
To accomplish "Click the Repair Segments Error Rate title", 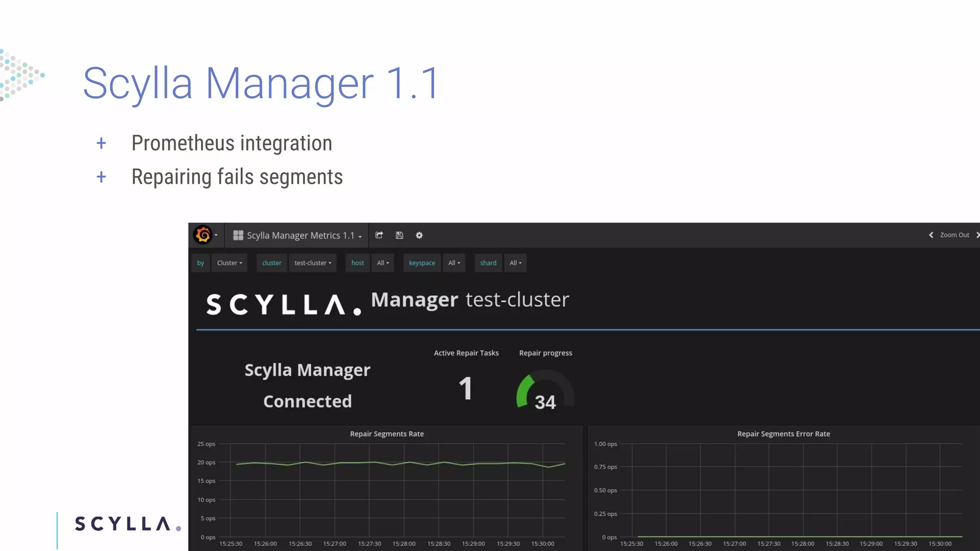I will tap(783, 434).
